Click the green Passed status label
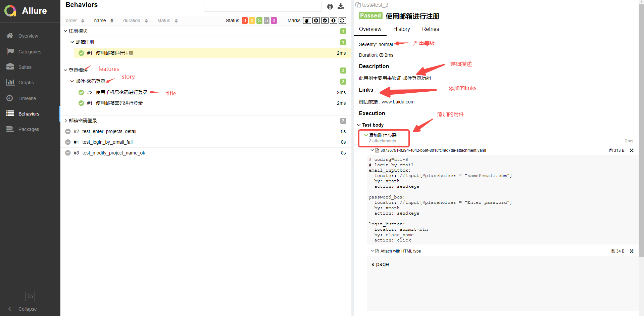Image resolution: width=644 pixels, height=316 pixels. click(x=370, y=16)
